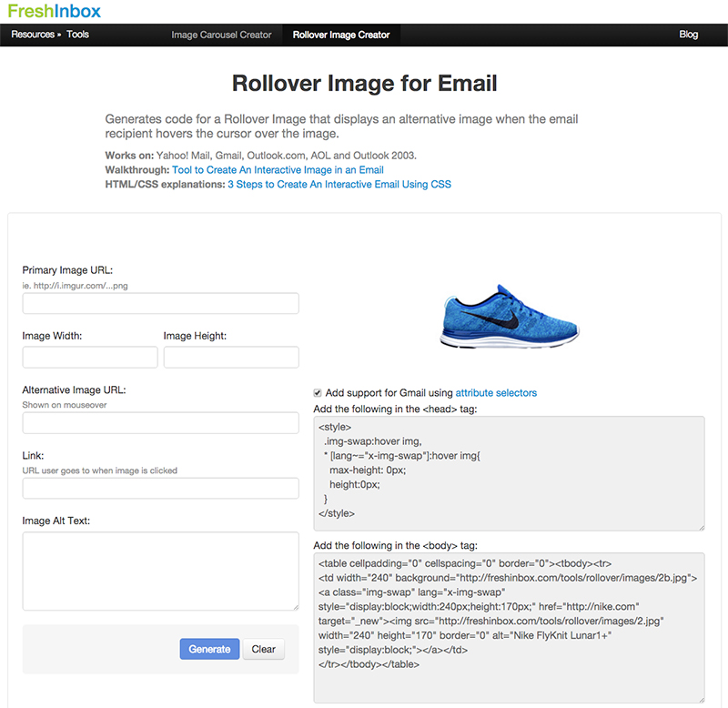Click 'URL user goes to when image is clicked' hint
Viewport: 728px width, 708px height.
[x=100, y=470]
